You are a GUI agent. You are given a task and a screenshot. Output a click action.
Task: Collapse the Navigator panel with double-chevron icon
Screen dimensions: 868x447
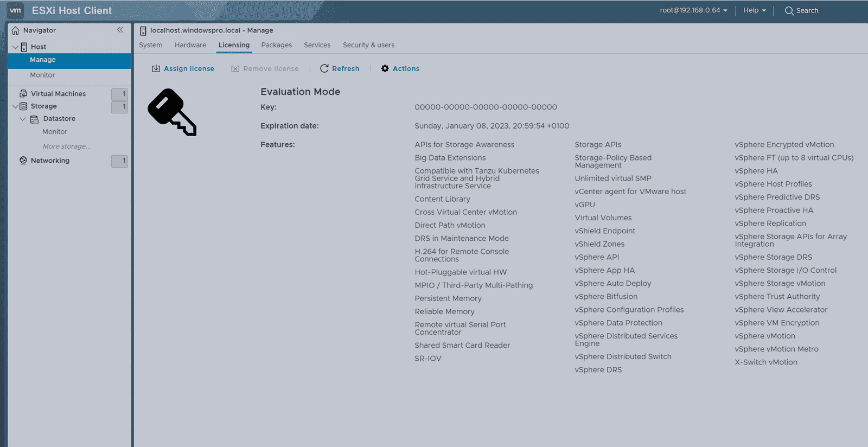pyautogui.click(x=120, y=30)
